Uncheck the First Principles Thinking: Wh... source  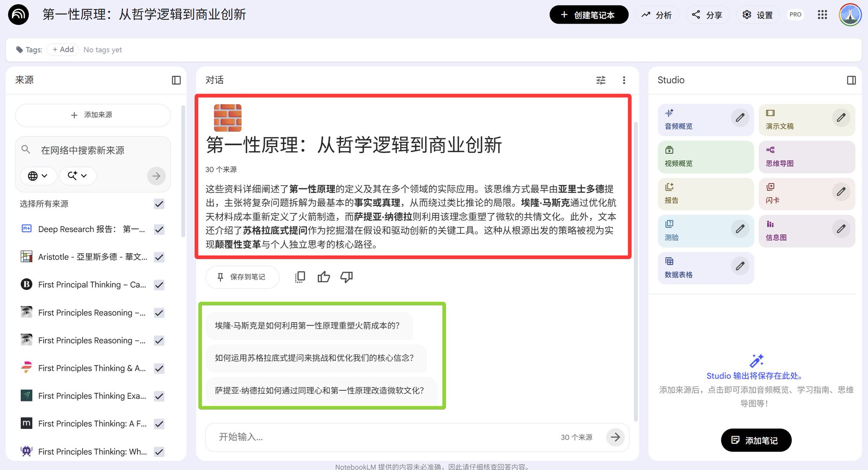click(159, 452)
